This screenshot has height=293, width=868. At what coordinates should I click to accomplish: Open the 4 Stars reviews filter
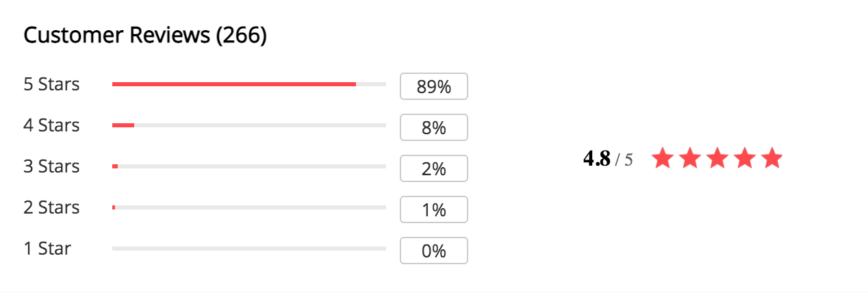[51, 125]
